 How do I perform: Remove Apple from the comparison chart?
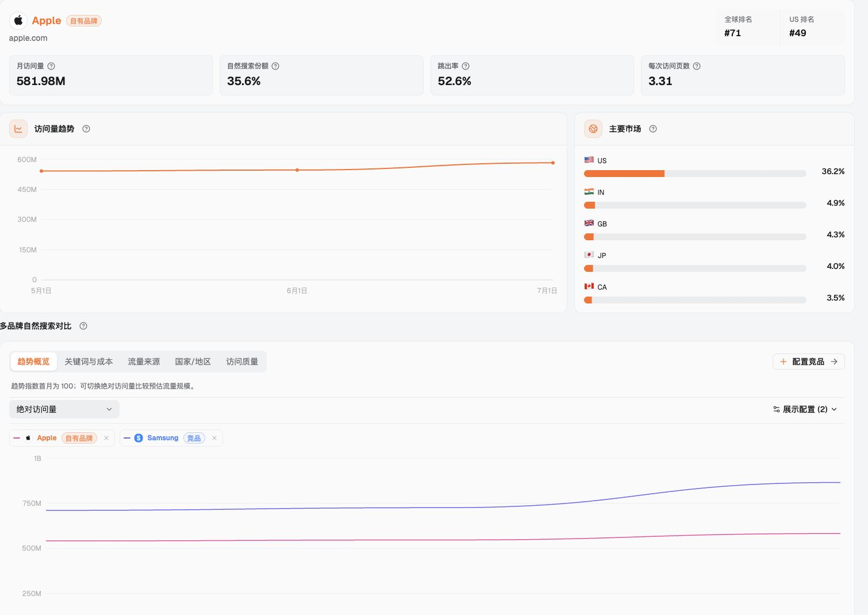pos(106,438)
